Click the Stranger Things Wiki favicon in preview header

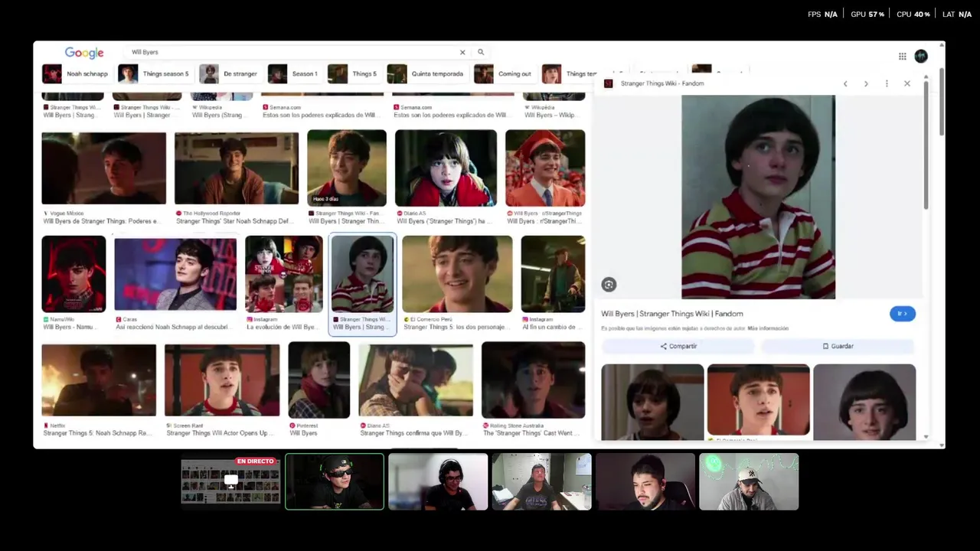click(609, 83)
